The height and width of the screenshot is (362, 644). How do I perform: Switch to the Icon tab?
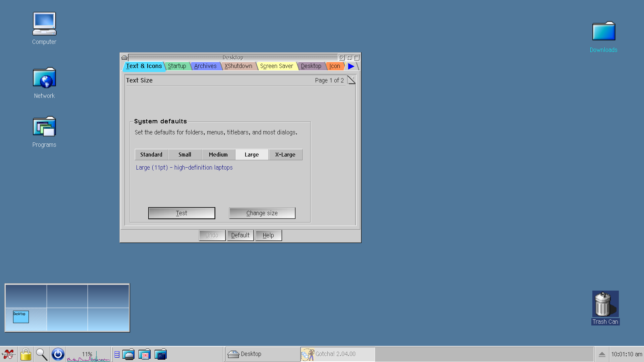[335, 66]
